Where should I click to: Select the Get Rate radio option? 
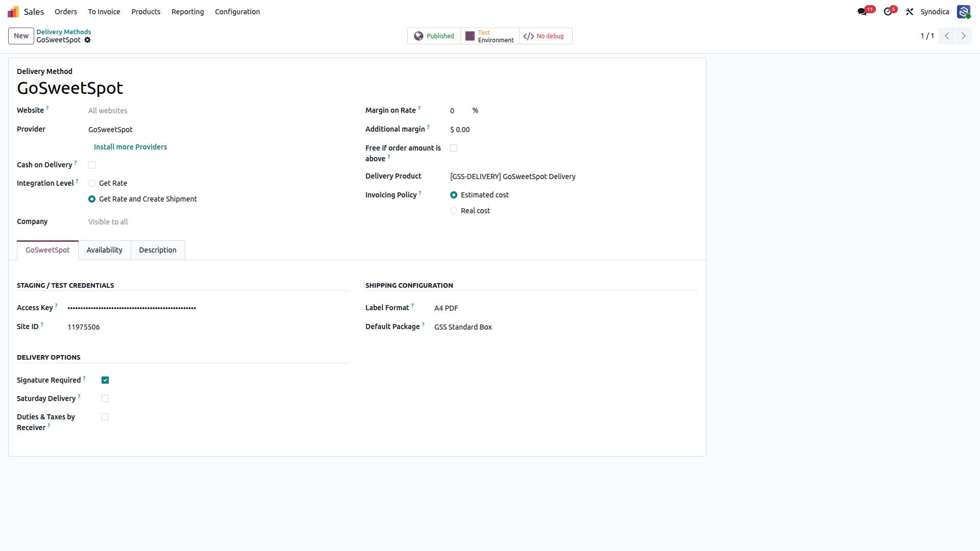pyautogui.click(x=92, y=183)
